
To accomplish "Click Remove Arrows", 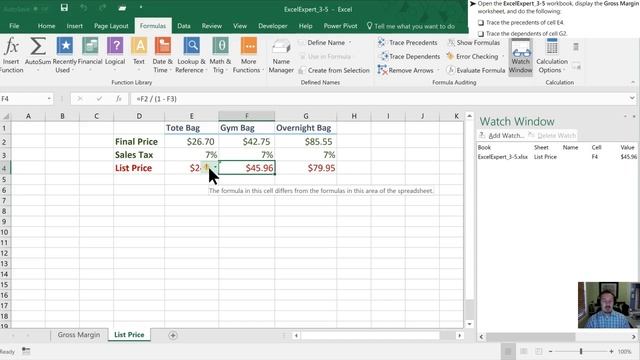I will 405,70.
